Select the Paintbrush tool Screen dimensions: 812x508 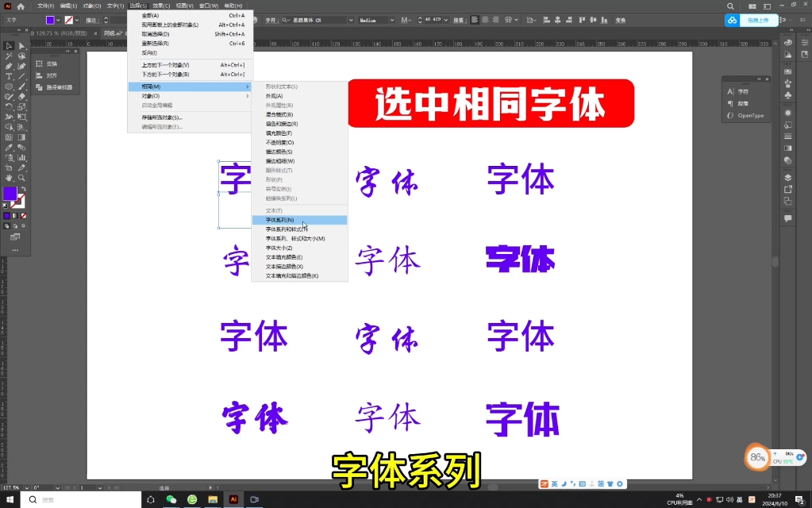coord(21,87)
